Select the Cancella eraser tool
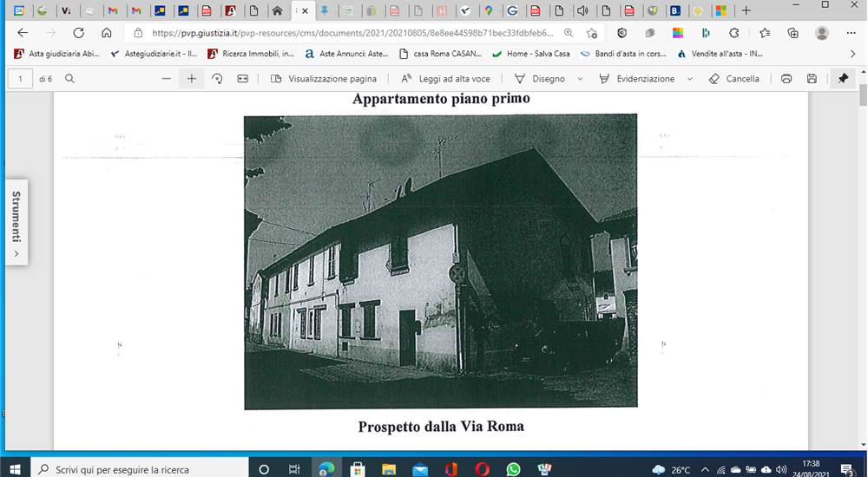The height and width of the screenshot is (477, 868). point(734,79)
